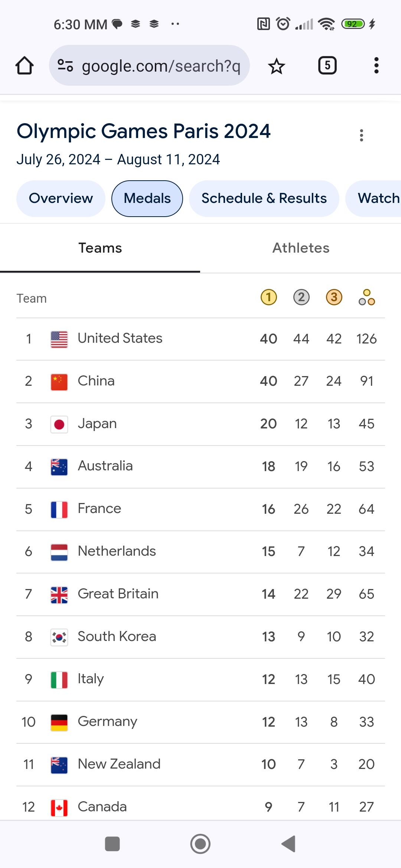Tap the gold medal column icon
The width and height of the screenshot is (401, 868).
pyautogui.click(x=269, y=297)
